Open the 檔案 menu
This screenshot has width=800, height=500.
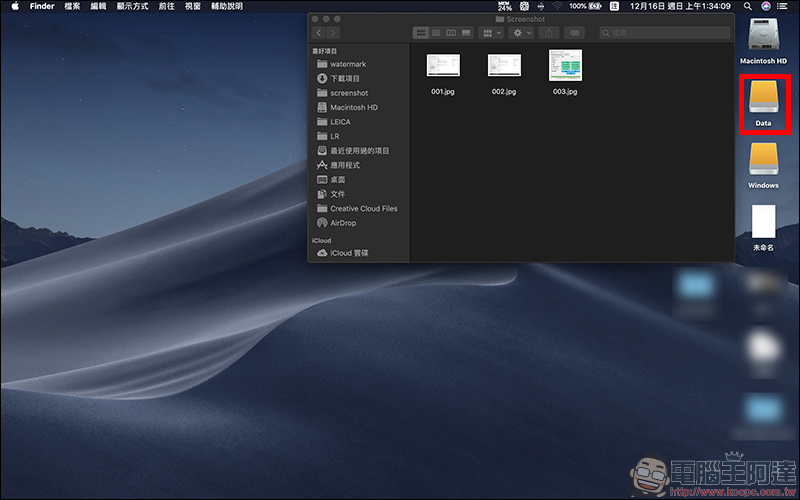(72, 6)
